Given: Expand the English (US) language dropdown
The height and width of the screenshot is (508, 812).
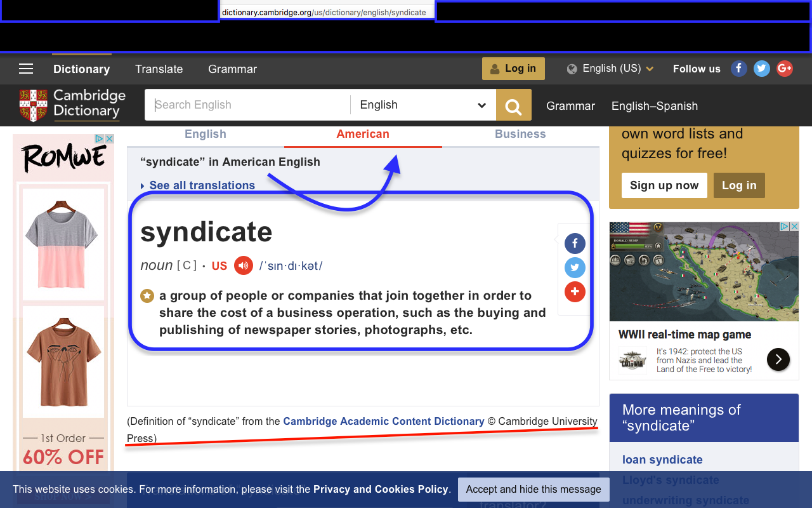Looking at the screenshot, I should 611,69.
